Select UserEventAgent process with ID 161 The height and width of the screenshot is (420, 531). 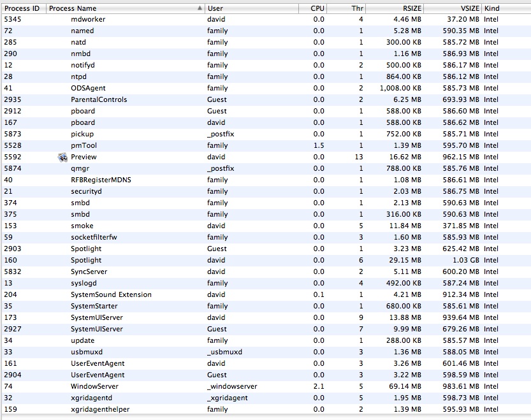[x=265, y=363]
